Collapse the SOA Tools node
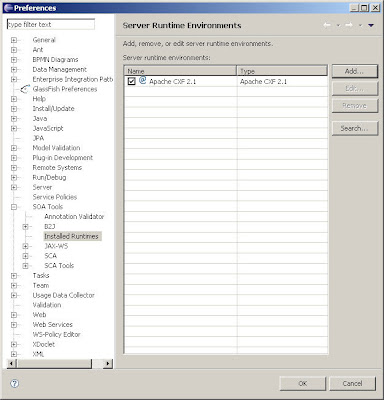This screenshot has width=384, height=400. [14, 207]
